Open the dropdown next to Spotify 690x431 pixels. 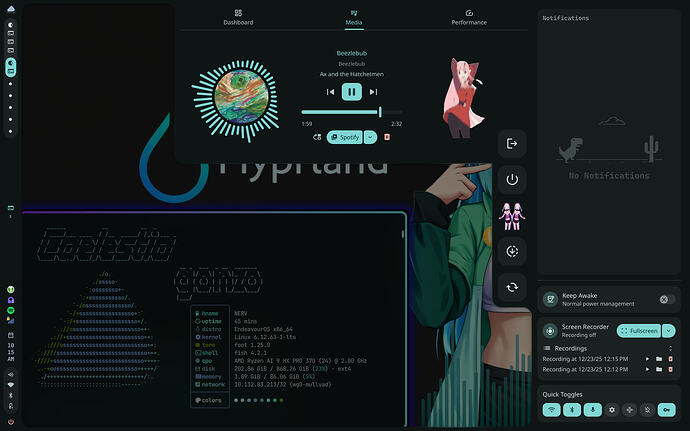(x=370, y=137)
